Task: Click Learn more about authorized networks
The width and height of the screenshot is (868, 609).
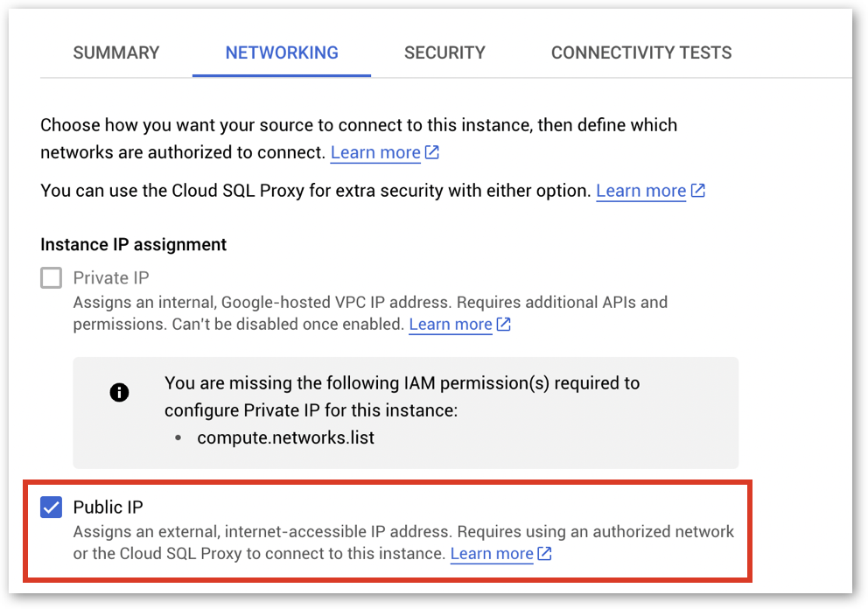Action: pyautogui.click(x=375, y=152)
